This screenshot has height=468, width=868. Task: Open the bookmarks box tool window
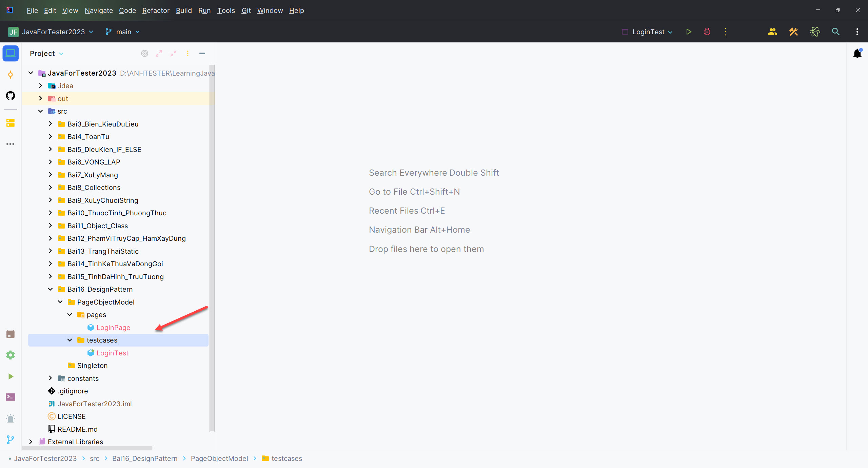click(x=11, y=334)
